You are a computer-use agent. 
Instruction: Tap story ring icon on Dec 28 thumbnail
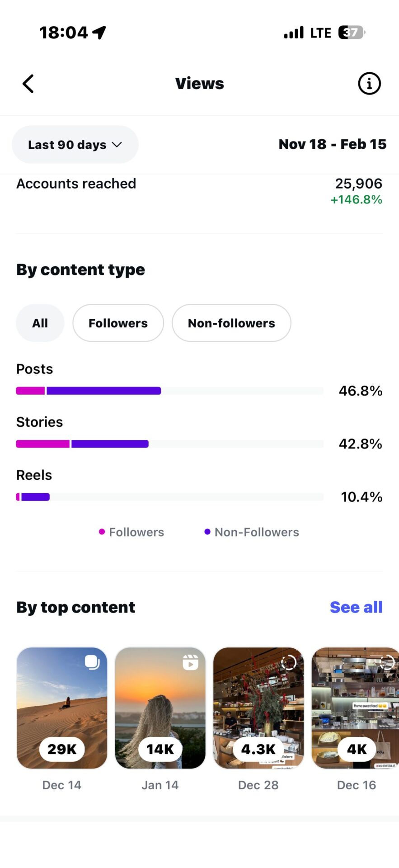pyautogui.click(x=288, y=663)
